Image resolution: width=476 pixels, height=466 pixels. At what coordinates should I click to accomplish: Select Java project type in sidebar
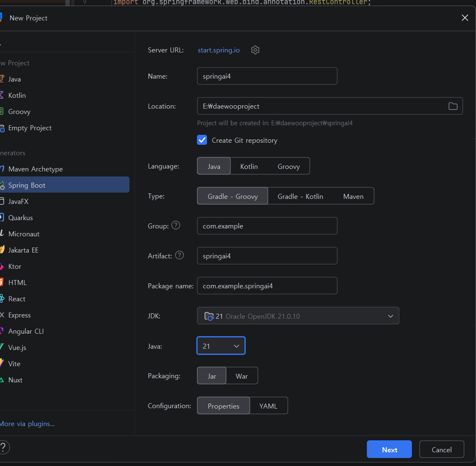coord(65,79)
